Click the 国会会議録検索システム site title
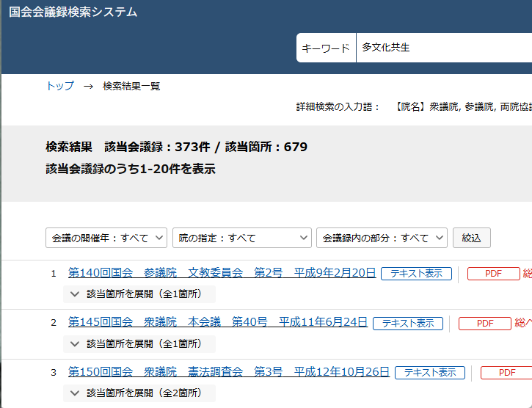 [73, 12]
